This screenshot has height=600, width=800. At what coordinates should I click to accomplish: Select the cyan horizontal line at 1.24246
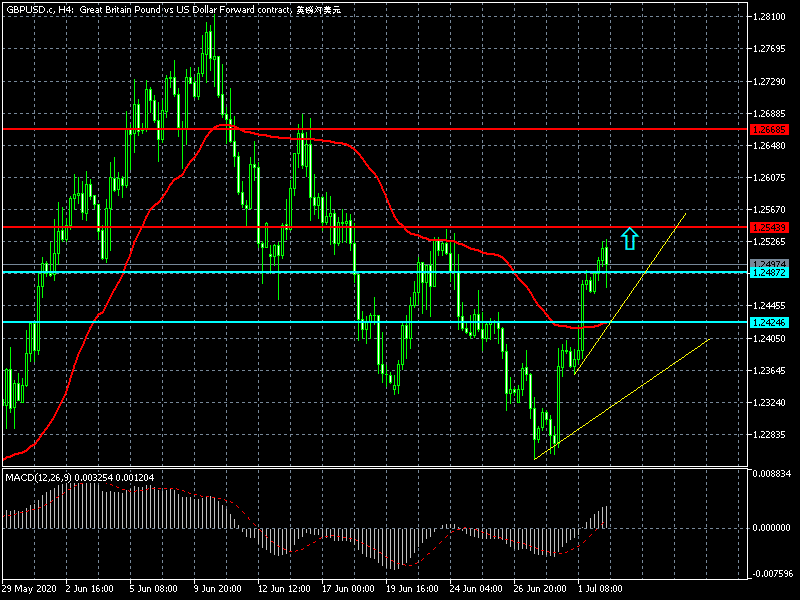click(x=375, y=322)
